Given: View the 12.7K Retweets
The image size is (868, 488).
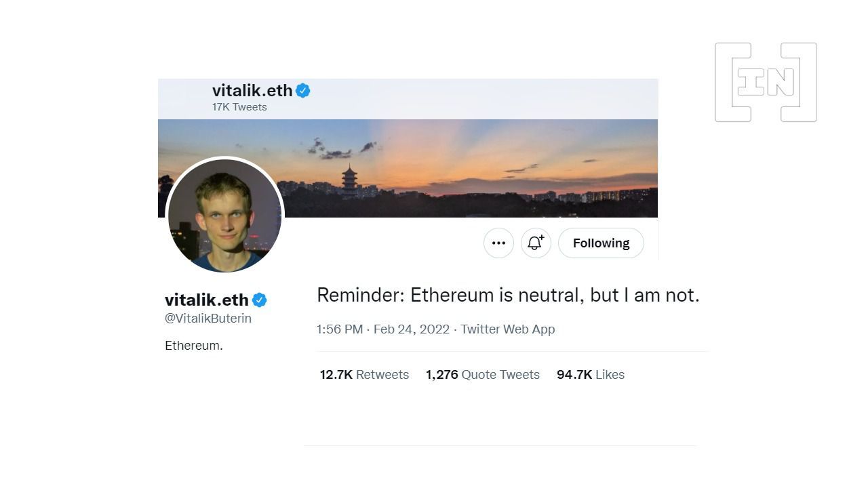Looking at the screenshot, I should coord(364,374).
